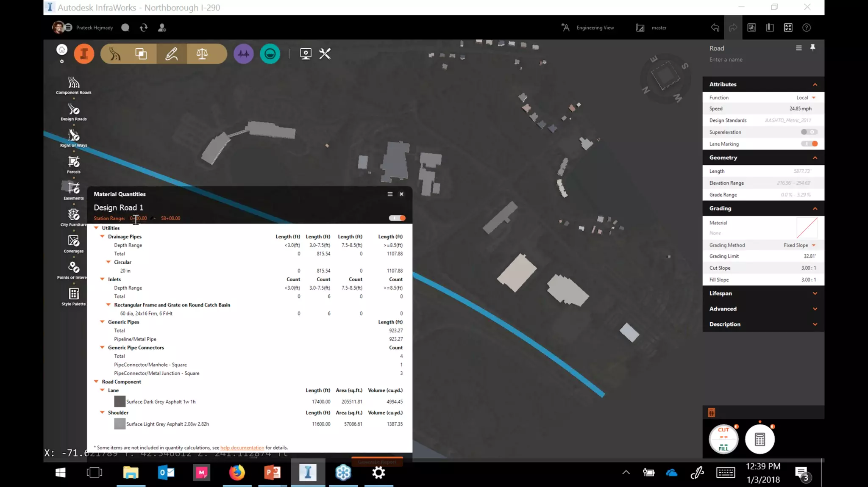Select Easements tool
Viewport: 868px width, 487px height.
point(74,191)
